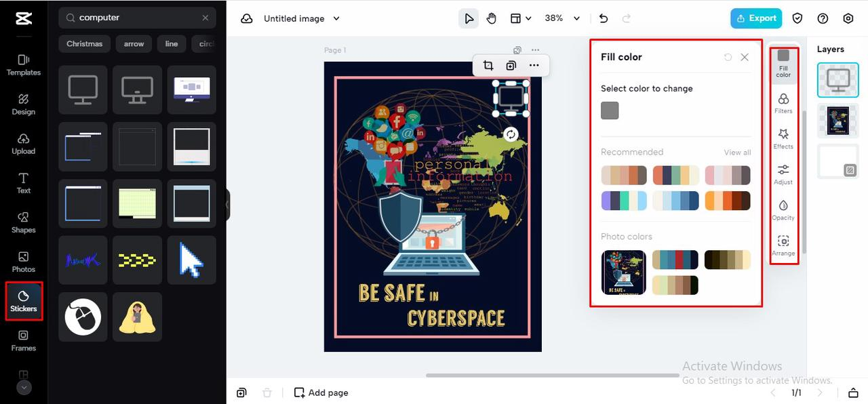Open the Design panel
This screenshot has height=404, width=868.
point(23,104)
